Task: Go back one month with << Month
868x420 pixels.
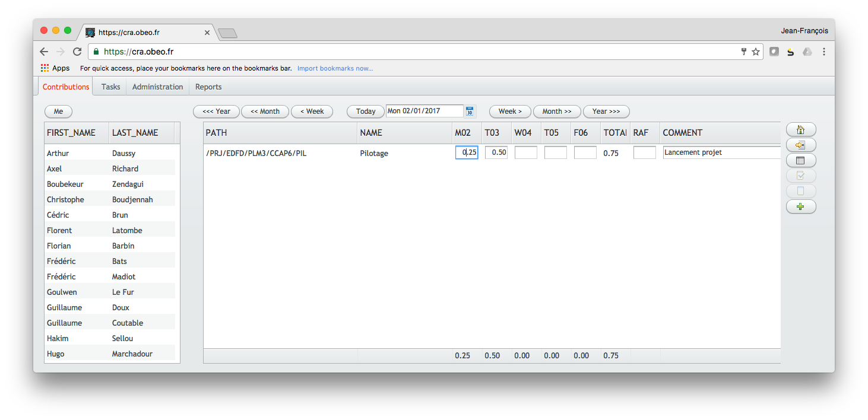Action: (265, 112)
